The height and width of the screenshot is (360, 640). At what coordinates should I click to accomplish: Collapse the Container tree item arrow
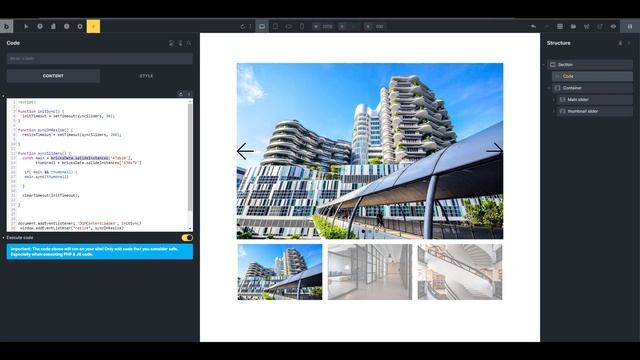click(549, 88)
